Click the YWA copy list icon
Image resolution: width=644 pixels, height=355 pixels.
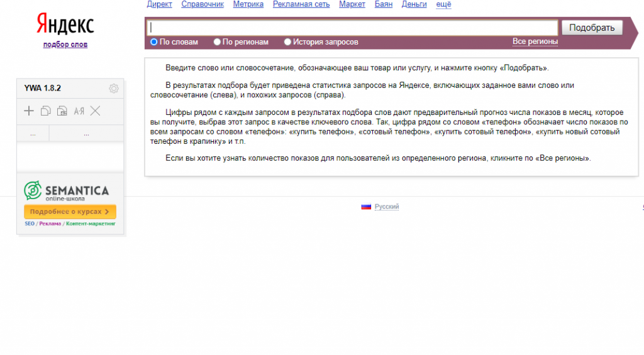(x=45, y=111)
